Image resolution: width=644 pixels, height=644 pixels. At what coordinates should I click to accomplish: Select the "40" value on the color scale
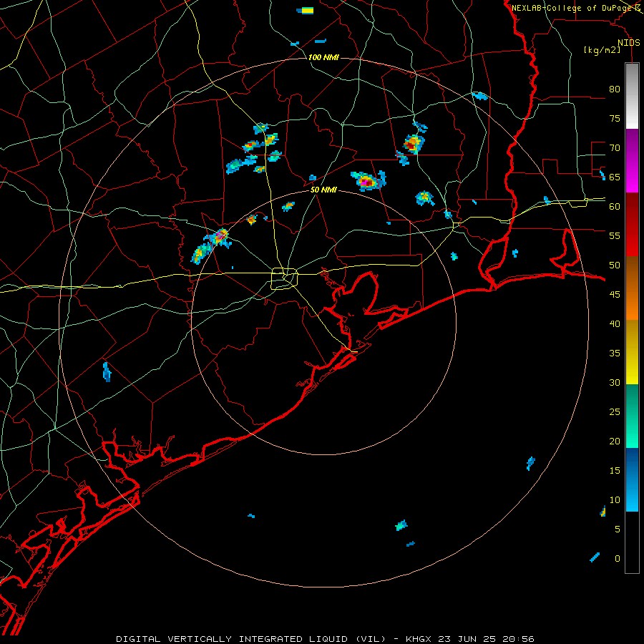click(x=615, y=323)
